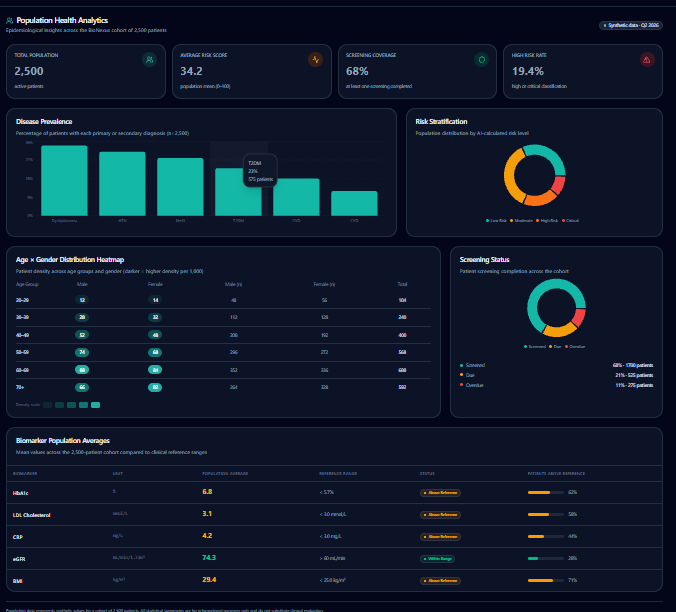
Task: Click the eGFR biomarker name
Action: coord(19,559)
